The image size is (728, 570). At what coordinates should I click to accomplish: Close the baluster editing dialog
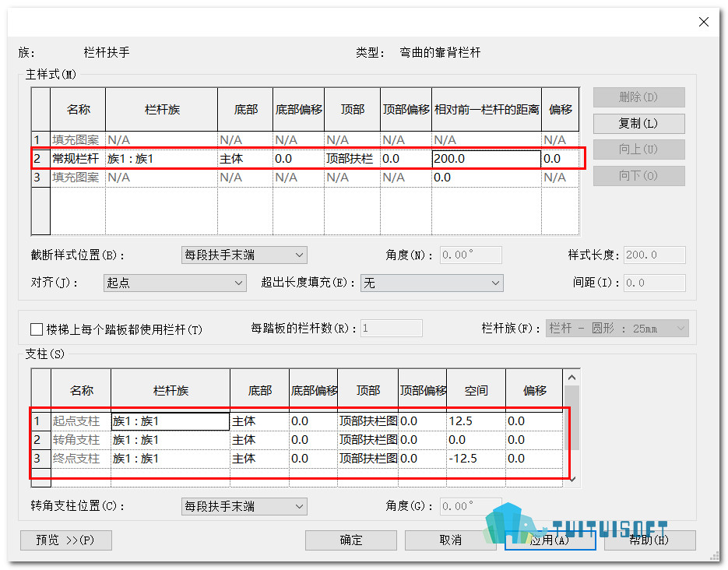pyautogui.click(x=703, y=22)
